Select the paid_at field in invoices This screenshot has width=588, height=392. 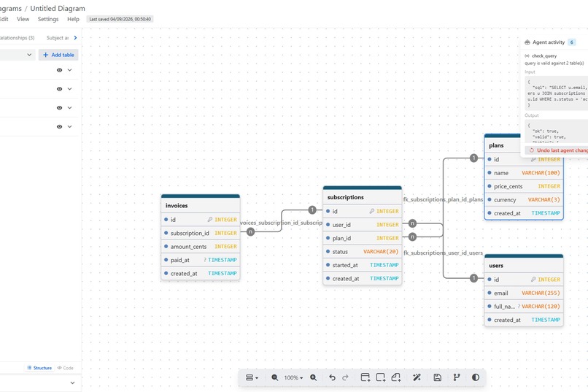click(x=200, y=260)
